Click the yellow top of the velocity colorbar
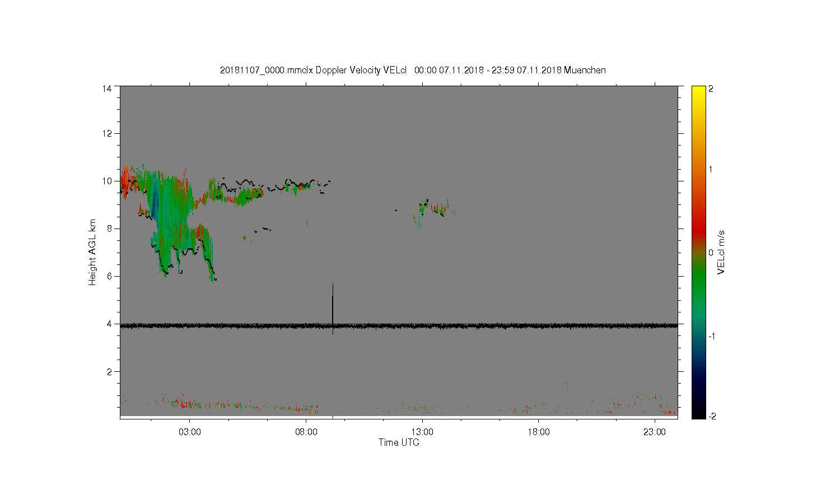 [x=698, y=91]
